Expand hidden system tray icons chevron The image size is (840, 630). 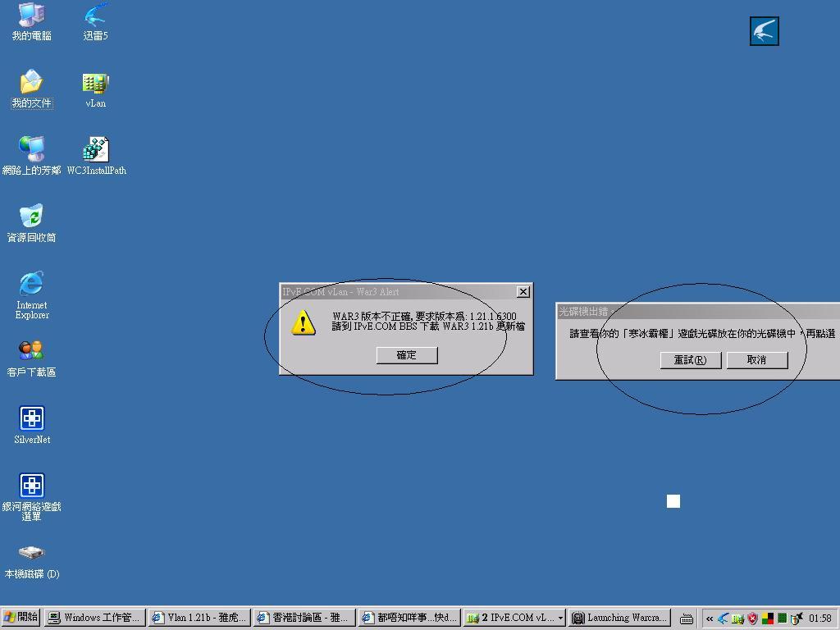point(709,619)
